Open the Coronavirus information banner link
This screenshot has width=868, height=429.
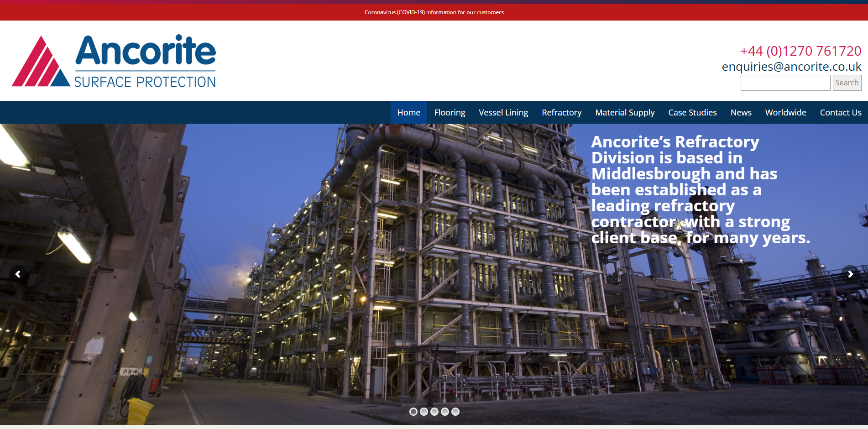coord(434,12)
